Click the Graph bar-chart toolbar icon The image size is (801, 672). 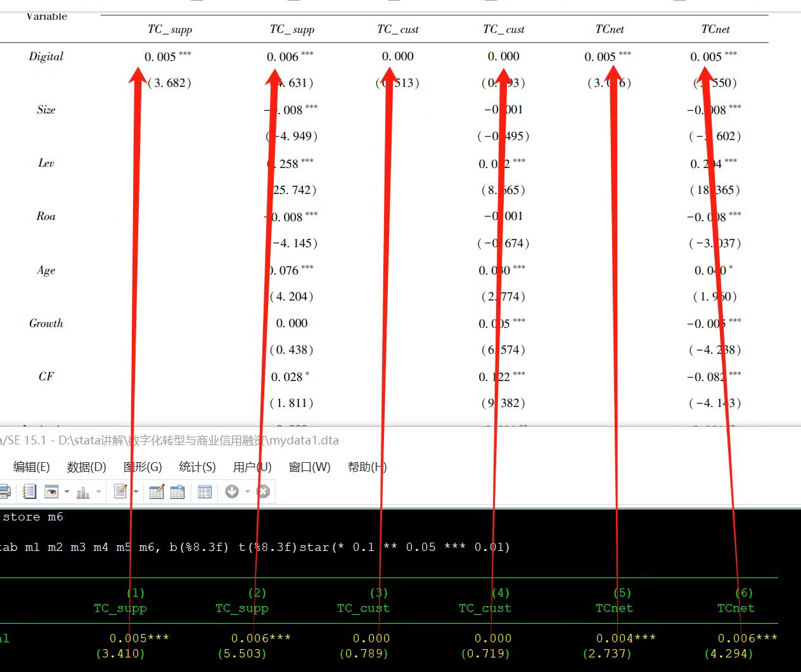tap(83, 492)
